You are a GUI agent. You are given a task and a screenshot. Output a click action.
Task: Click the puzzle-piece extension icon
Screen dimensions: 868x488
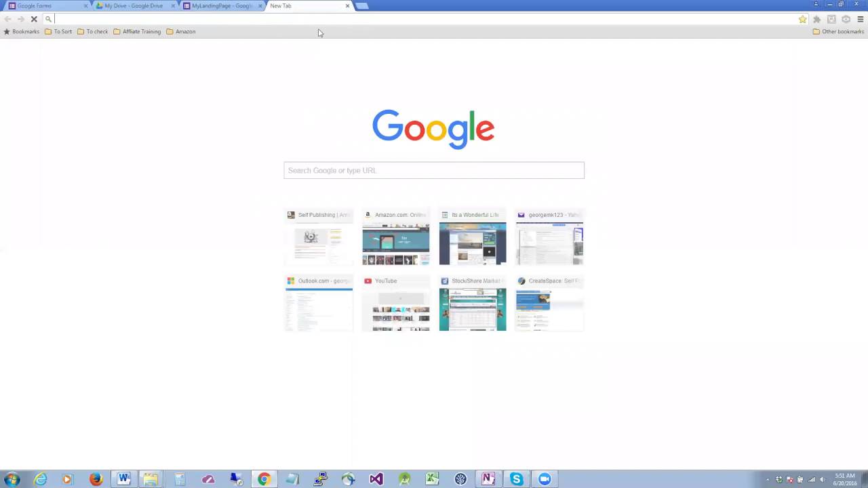(x=817, y=19)
